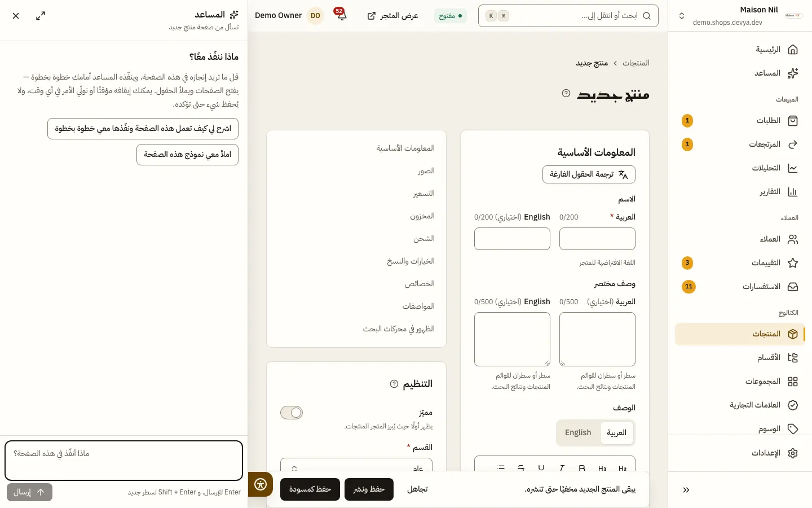812x508 pixels.
Task: Open المساعد sparkle item in sidebar
Action: coord(740,73)
